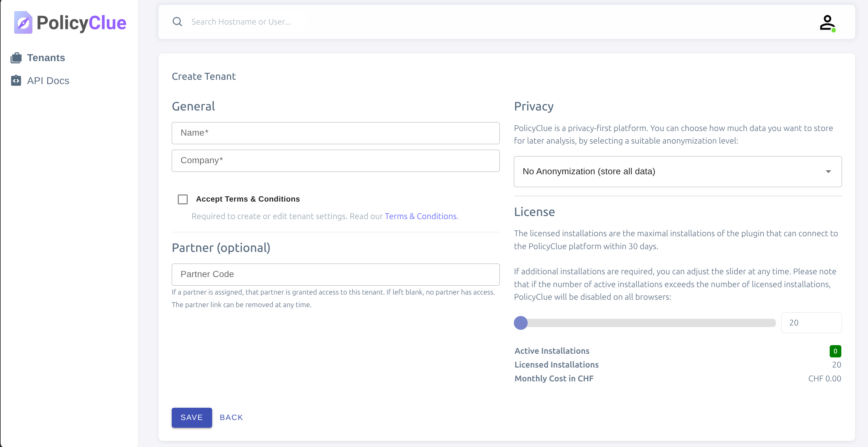Image resolution: width=868 pixels, height=447 pixels.
Task: Expand the anonymization level dropdown
Action: coord(678,171)
